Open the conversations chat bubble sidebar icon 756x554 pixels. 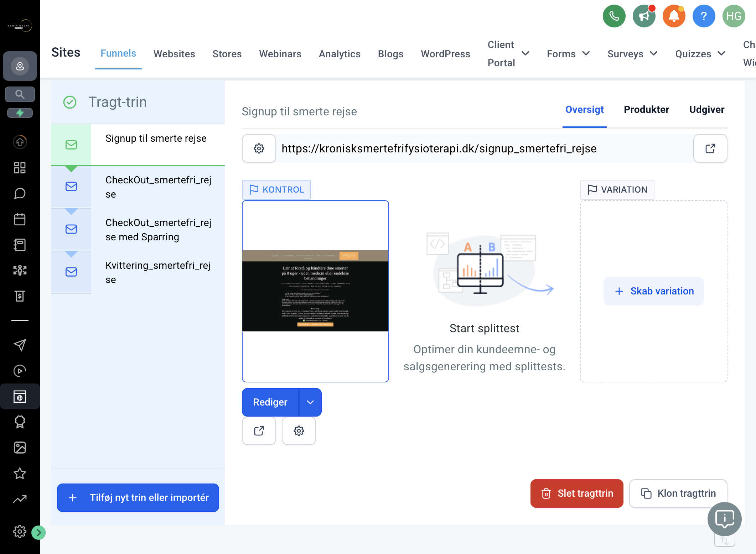[x=20, y=193]
